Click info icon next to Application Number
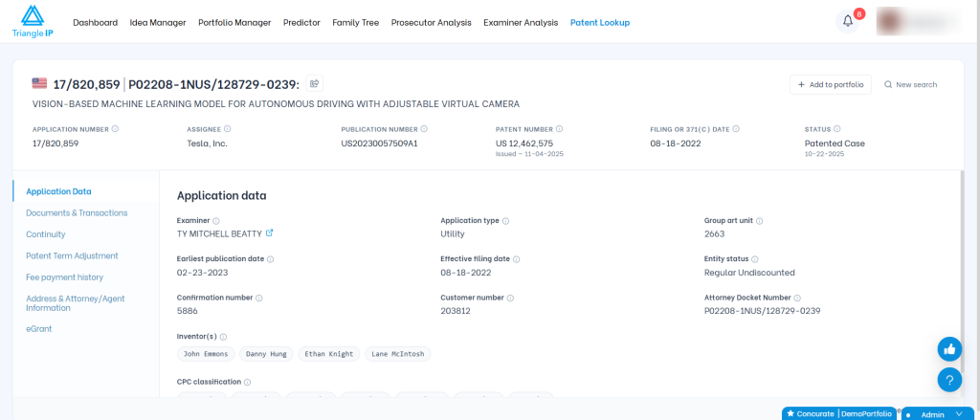The height and width of the screenshot is (420, 980). [x=115, y=129]
